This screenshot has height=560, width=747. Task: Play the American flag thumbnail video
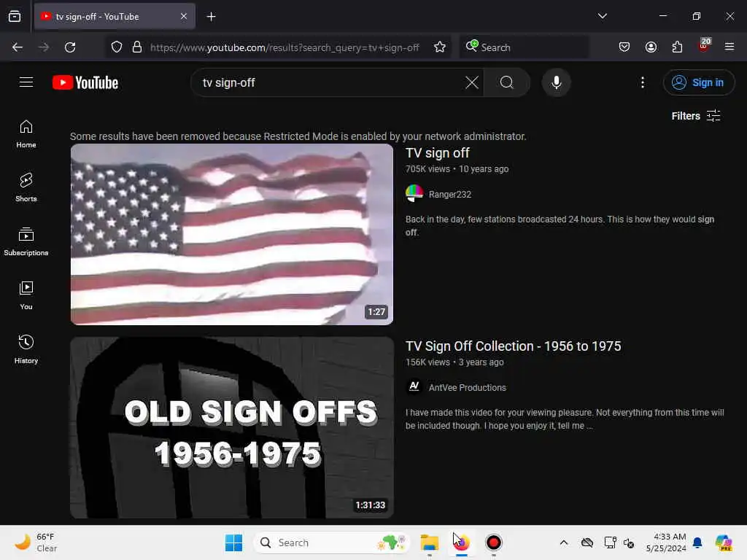pos(231,234)
